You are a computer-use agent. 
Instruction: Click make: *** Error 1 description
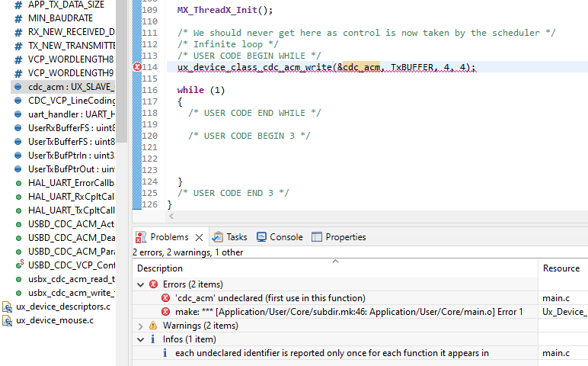pyautogui.click(x=349, y=312)
